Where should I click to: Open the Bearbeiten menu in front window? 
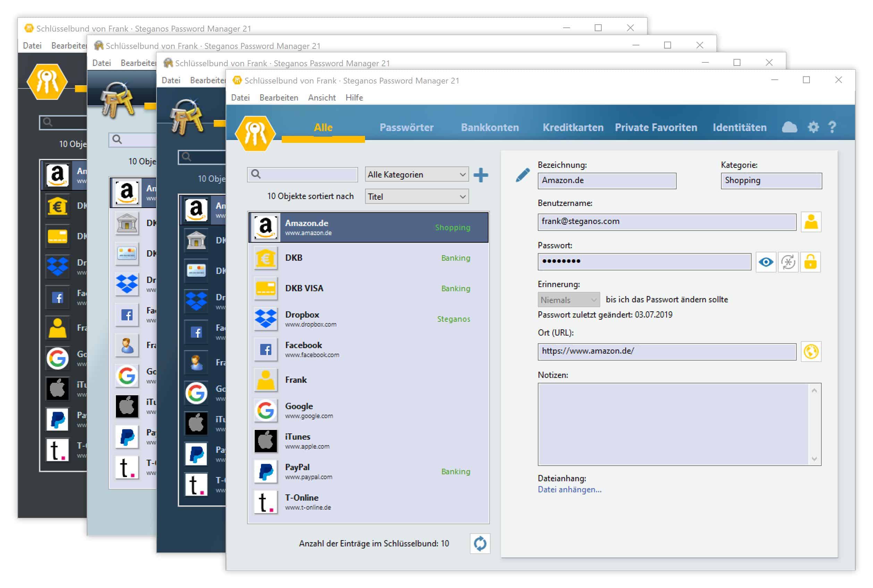pos(279,97)
